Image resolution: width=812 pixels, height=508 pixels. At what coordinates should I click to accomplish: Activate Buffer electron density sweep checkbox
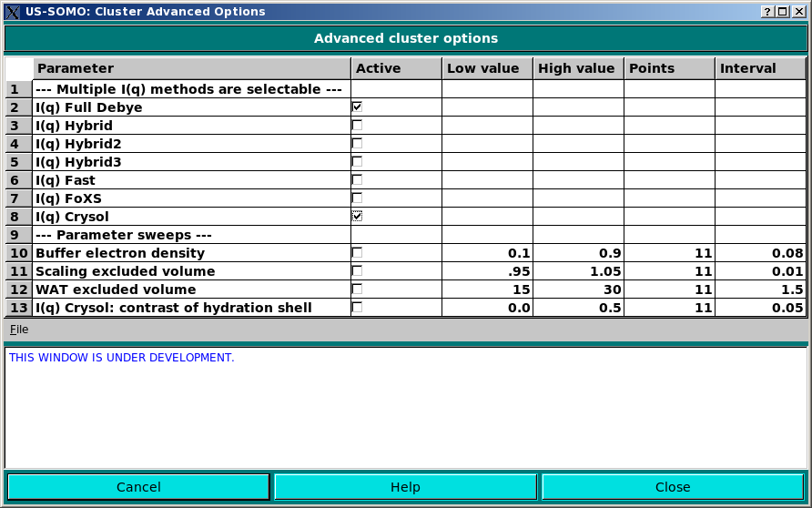(357, 253)
